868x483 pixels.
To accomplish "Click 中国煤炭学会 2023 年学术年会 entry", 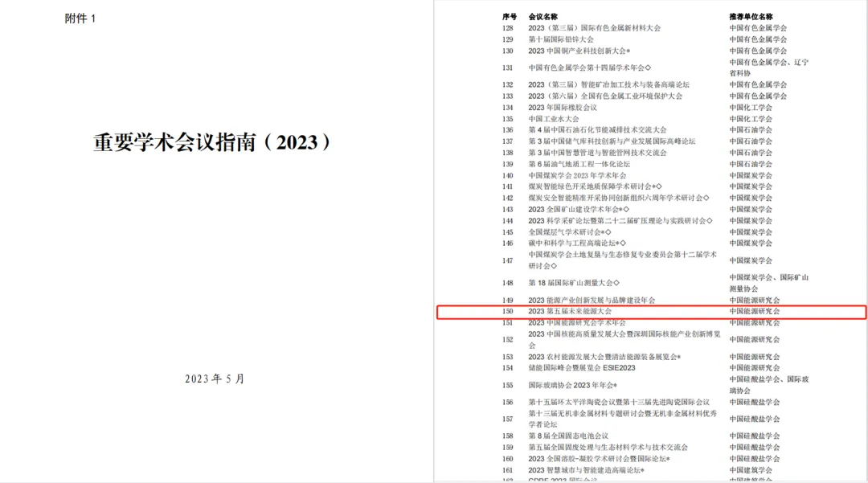I will [577, 175].
